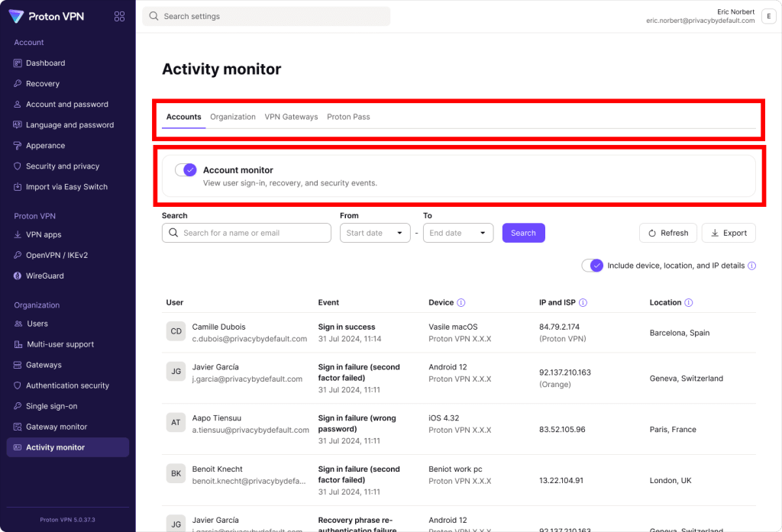
Task: Click Sign in failure (wrong password) event
Action: click(357, 424)
